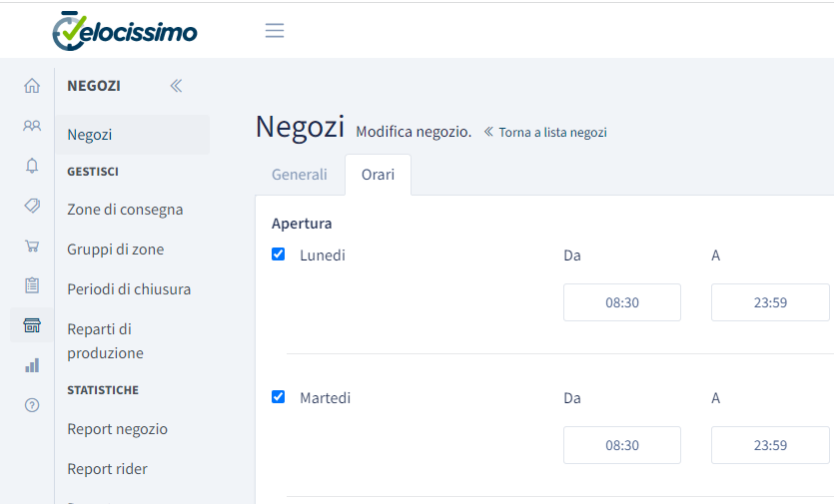Click the STATISTICHE section header

[103, 390]
